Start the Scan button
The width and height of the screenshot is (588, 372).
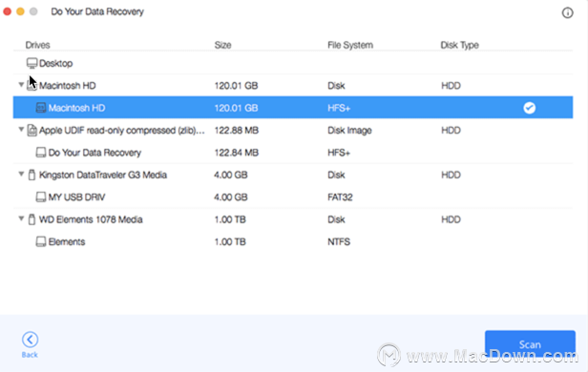pyautogui.click(x=530, y=344)
